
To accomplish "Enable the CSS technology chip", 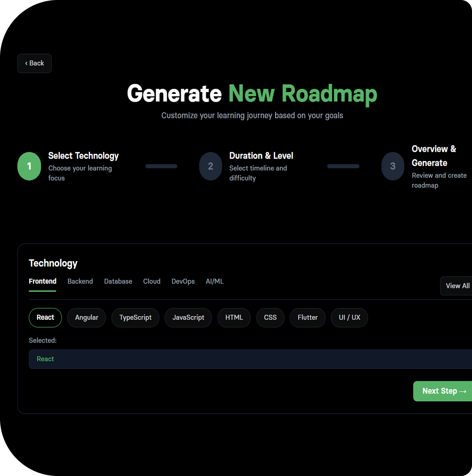I will click(270, 318).
